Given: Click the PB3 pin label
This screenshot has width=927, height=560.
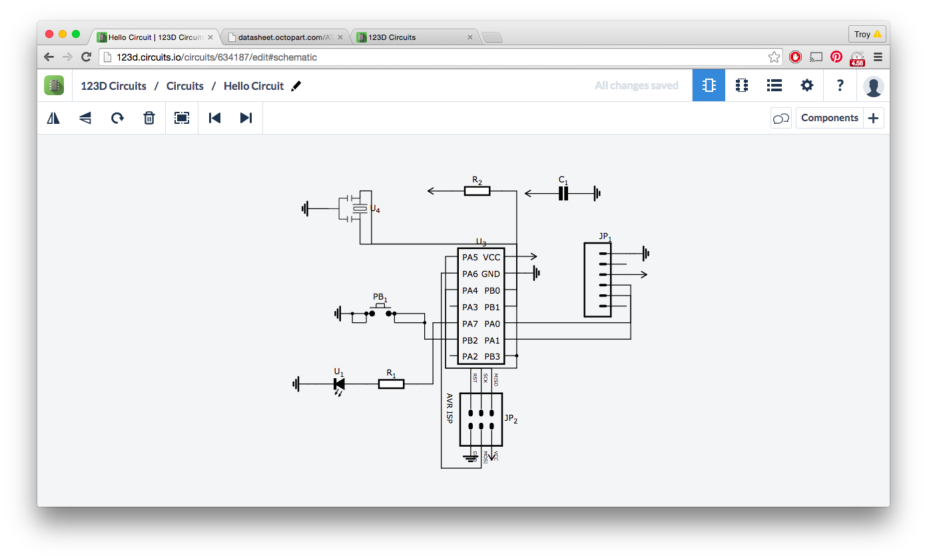Looking at the screenshot, I should coord(492,357).
